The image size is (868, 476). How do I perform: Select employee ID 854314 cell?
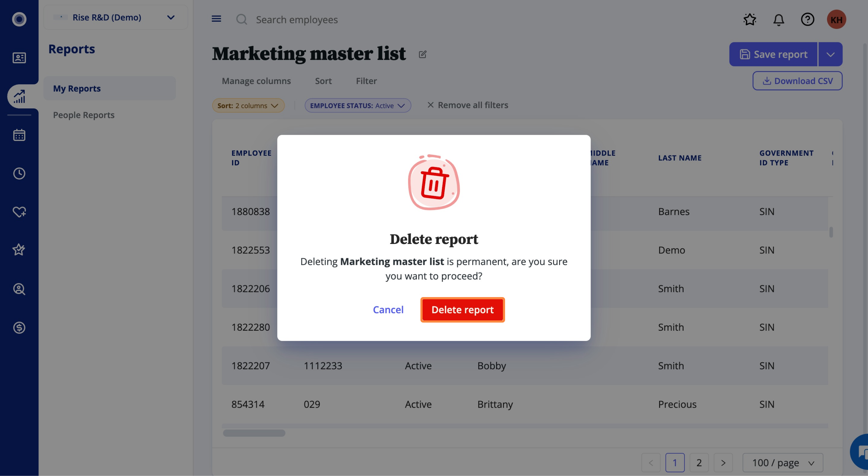pos(248,404)
